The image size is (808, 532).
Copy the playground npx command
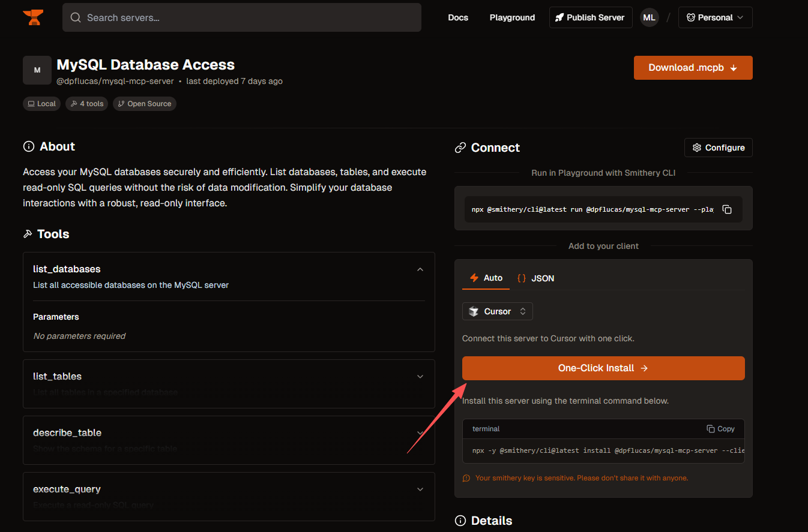(x=727, y=209)
